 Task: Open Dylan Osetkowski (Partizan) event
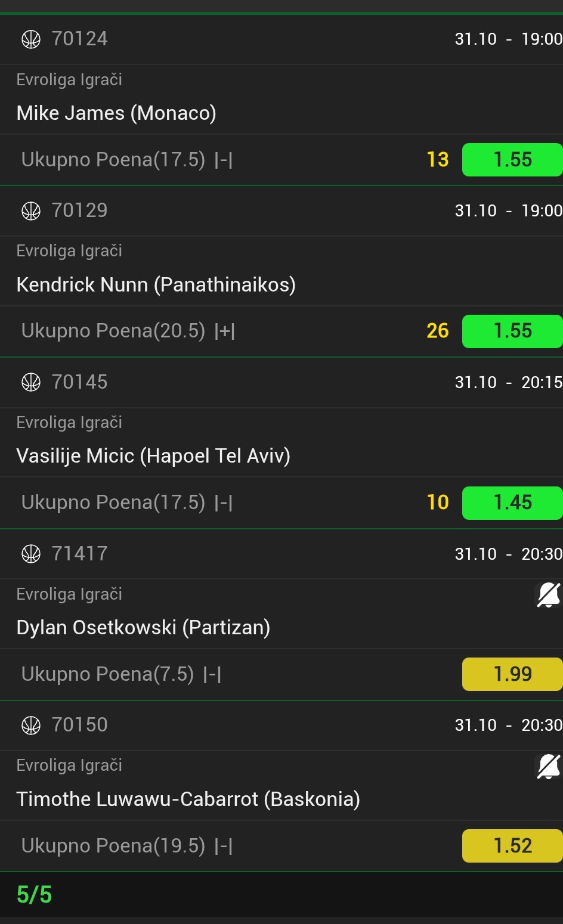pos(143,627)
